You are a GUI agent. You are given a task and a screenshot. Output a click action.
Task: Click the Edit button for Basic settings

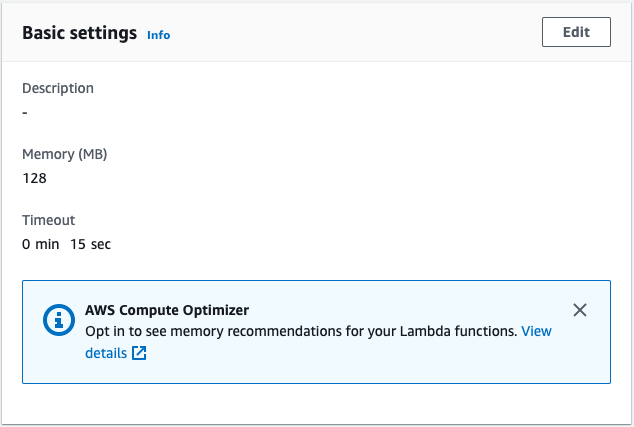[x=576, y=32]
